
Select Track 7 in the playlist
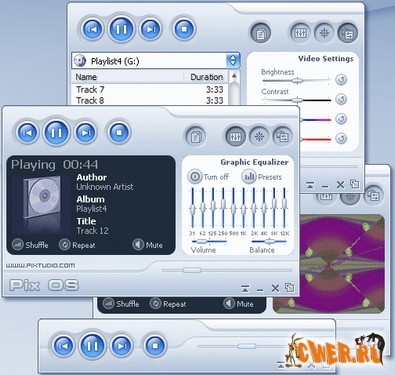150,89
